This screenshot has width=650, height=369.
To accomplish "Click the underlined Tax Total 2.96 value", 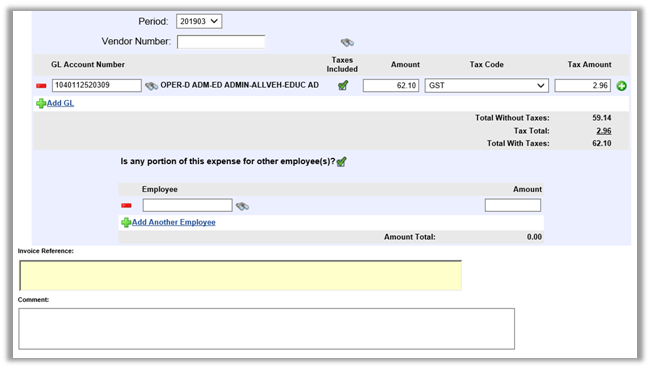I will (604, 131).
